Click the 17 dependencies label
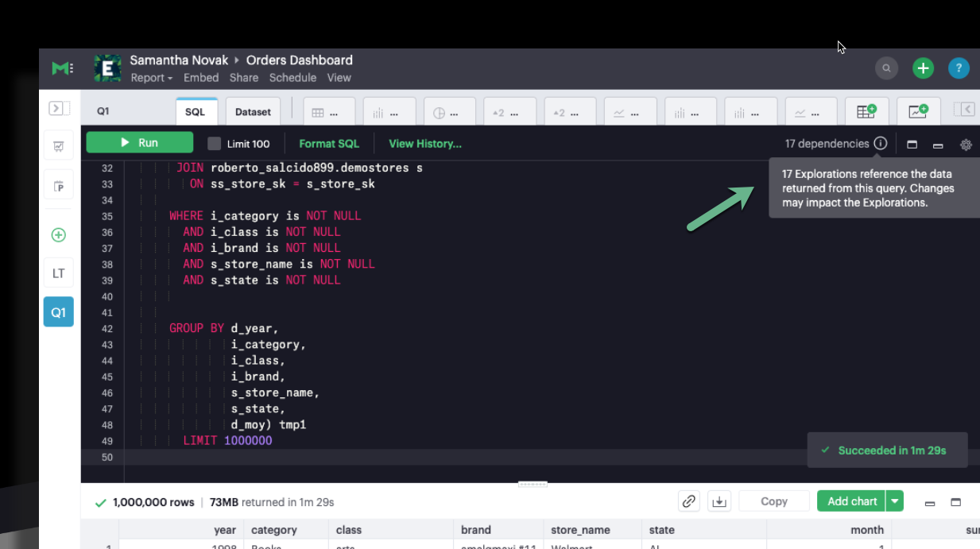 [x=827, y=144]
